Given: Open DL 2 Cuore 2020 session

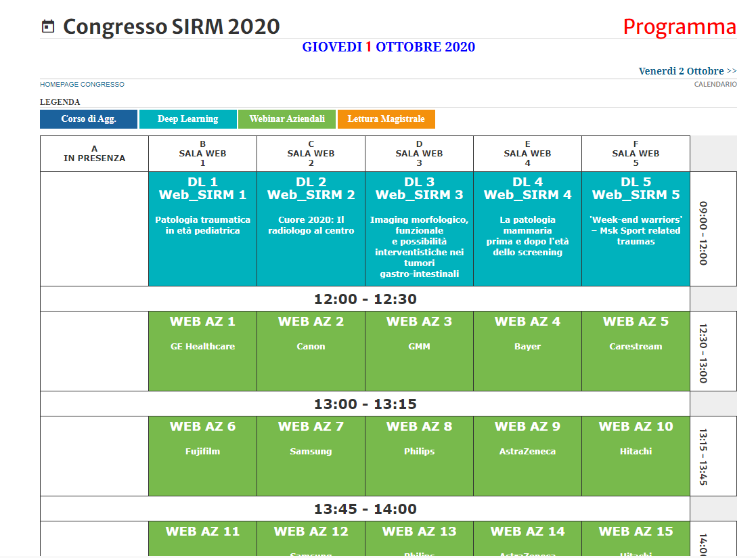Looking at the screenshot, I should tap(311, 226).
